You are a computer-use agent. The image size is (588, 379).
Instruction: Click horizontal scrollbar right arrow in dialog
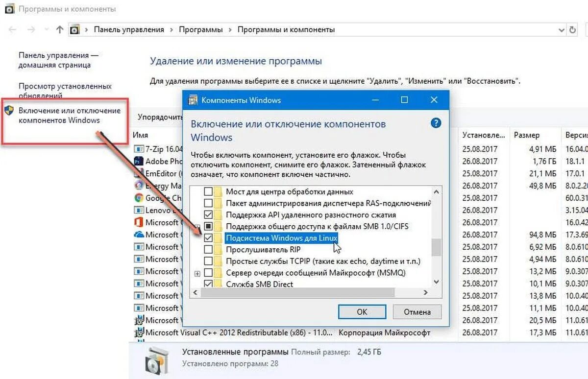(x=426, y=292)
